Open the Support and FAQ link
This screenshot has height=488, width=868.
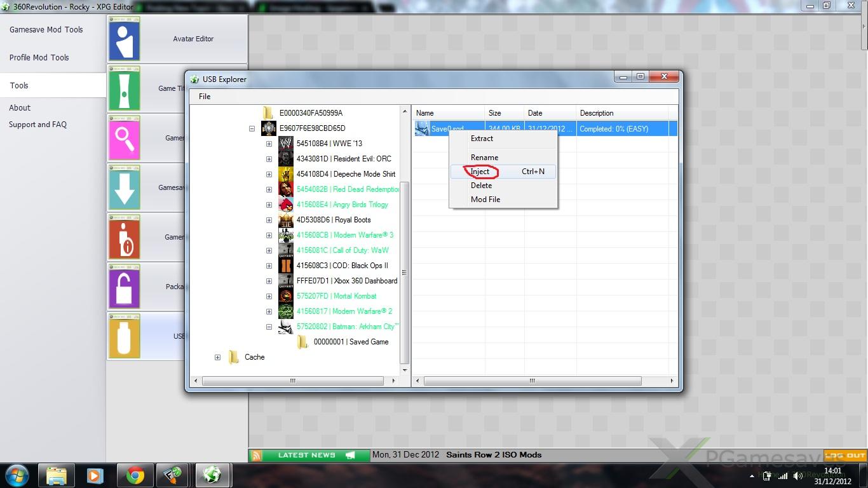[x=37, y=125]
